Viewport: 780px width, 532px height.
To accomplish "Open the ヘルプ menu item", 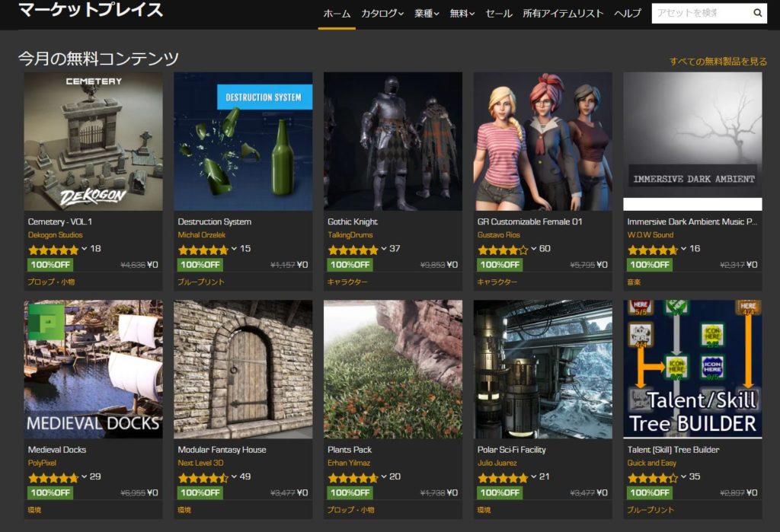I will (x=628, y=14).
